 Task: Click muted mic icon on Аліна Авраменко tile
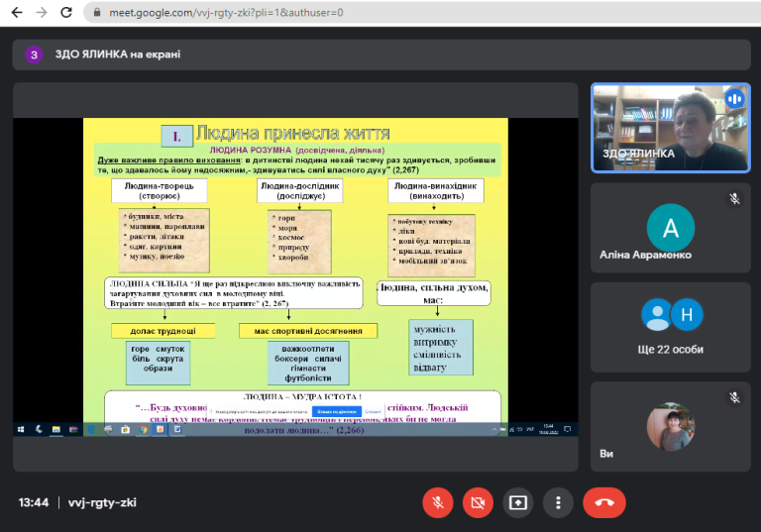coord(734,198)
